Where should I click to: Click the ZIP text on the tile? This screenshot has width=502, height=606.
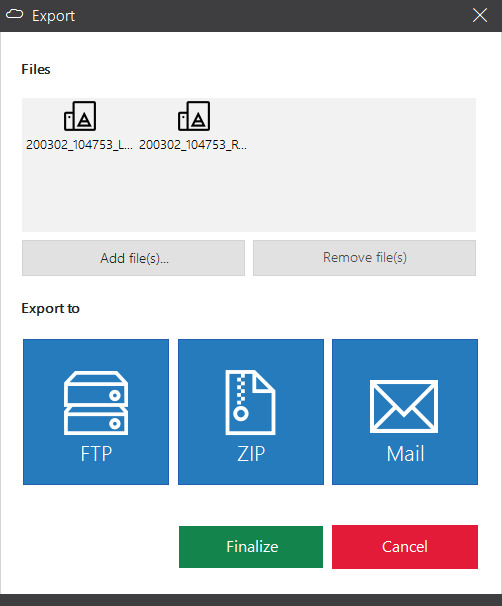click(x=251, y=454)
